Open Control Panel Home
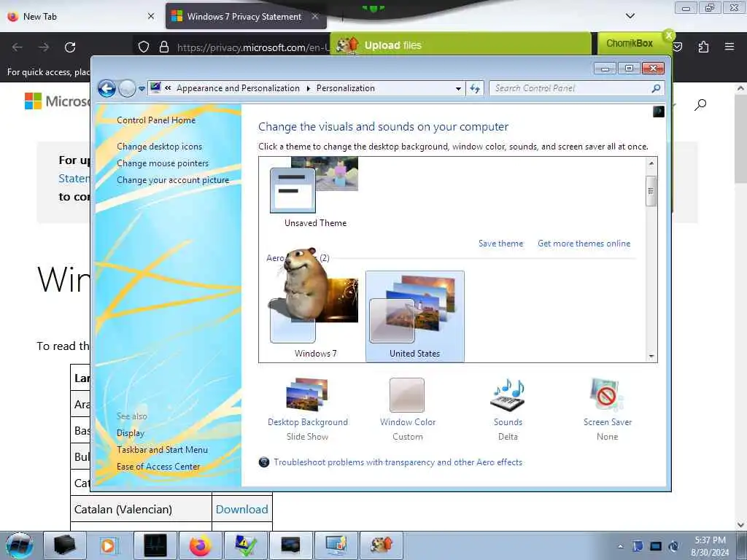The height and width of the screenshot is (560, 747). [156, 120]
